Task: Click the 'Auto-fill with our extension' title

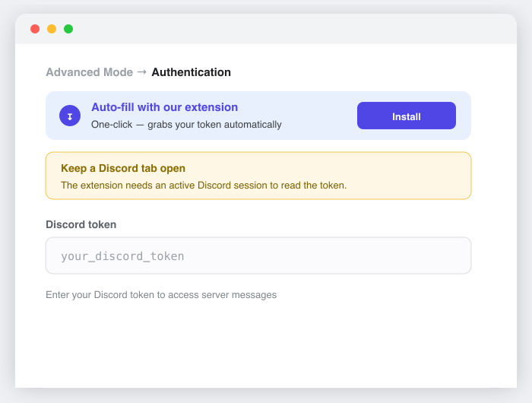Action: tap(165, 107)
